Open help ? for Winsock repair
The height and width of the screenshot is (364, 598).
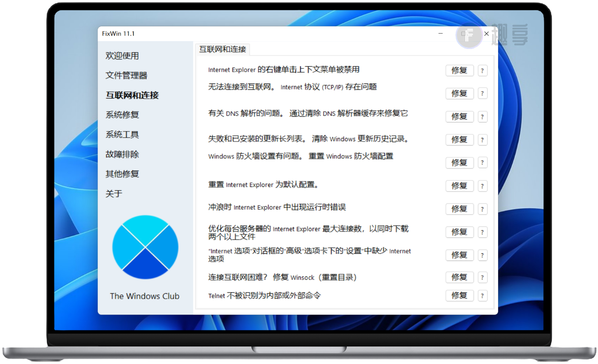[483, 277]
